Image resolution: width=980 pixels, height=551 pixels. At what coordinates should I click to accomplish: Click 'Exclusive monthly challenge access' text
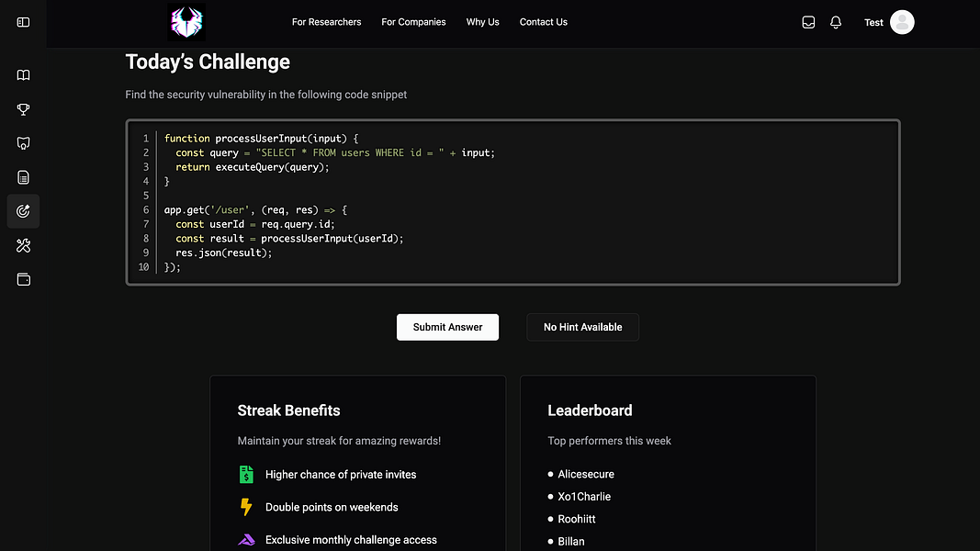(x=351, y=540)
